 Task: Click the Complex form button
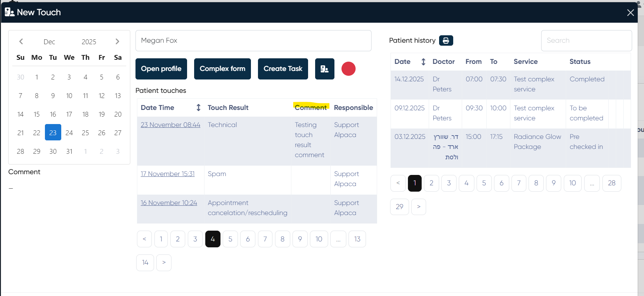tap(222, 69)
